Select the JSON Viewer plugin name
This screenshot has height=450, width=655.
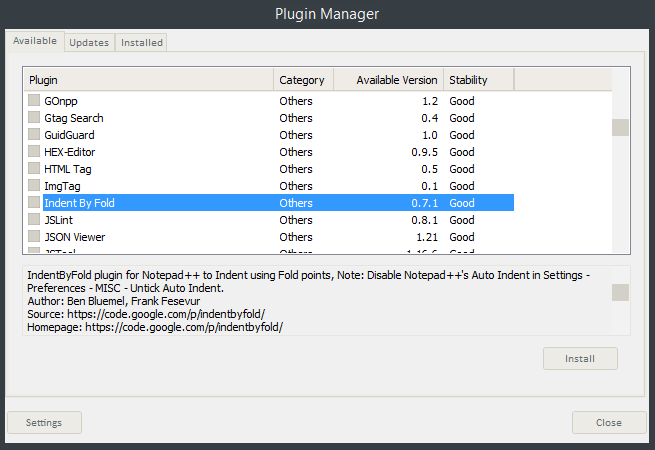click(x=75, y=237)
